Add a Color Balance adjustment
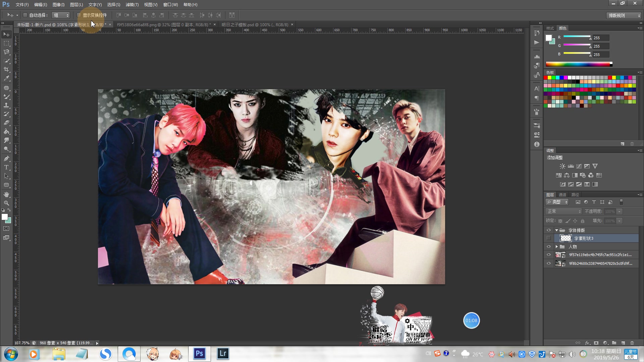 click(567, 175)
